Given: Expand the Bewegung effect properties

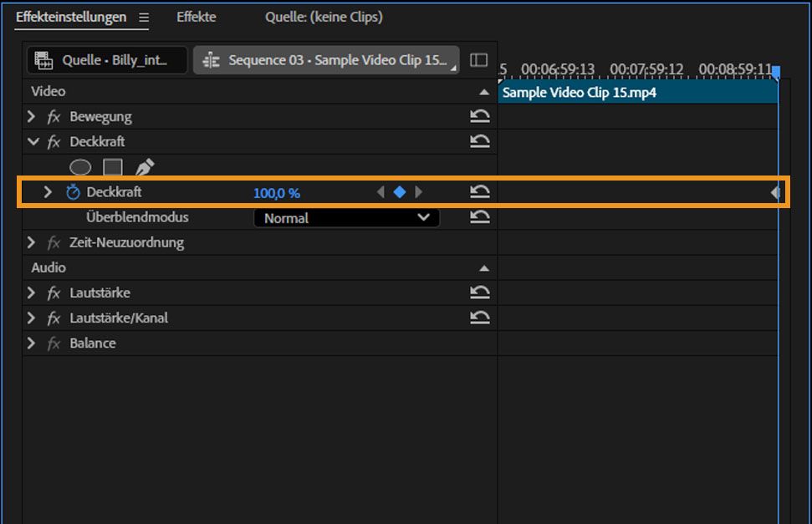Looking at the screenshot, I should [31, 116].
